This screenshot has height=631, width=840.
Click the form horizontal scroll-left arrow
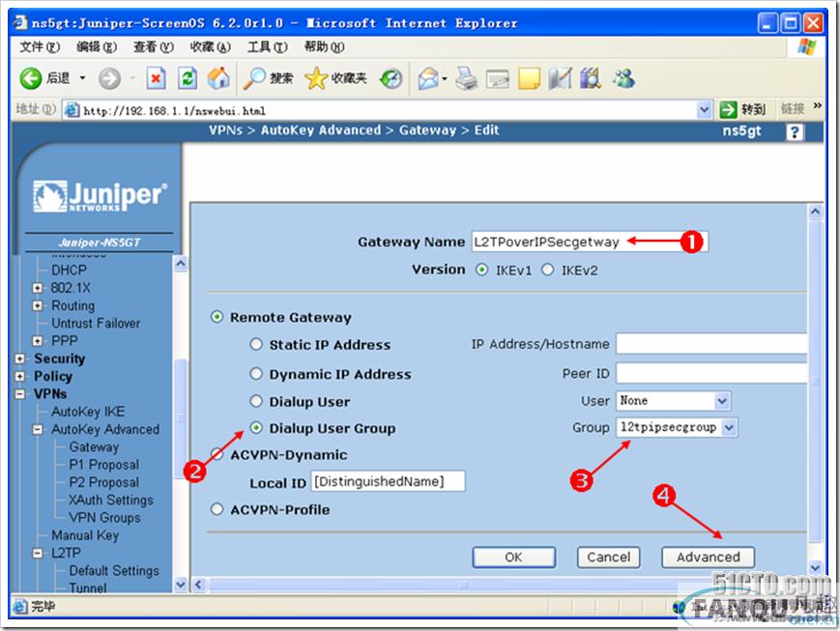(x=198, y=585)
